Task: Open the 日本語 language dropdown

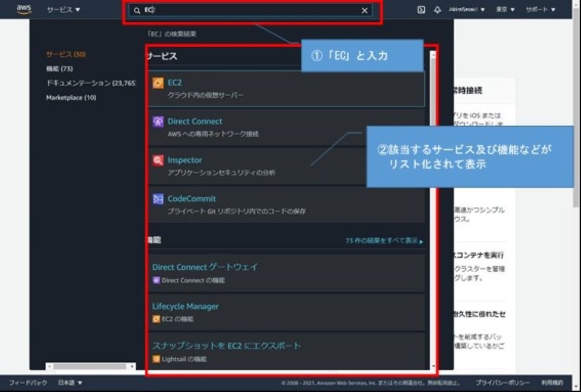Action: click(70, 383)
